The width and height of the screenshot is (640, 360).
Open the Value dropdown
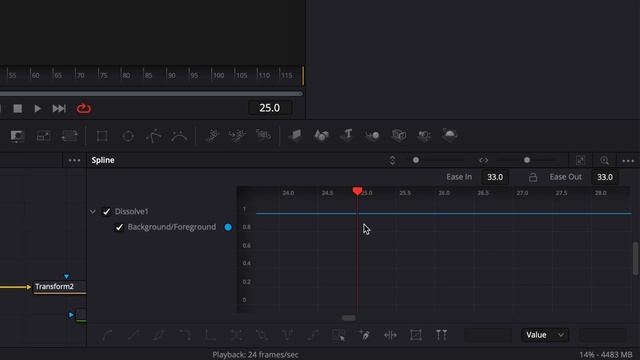545,335
